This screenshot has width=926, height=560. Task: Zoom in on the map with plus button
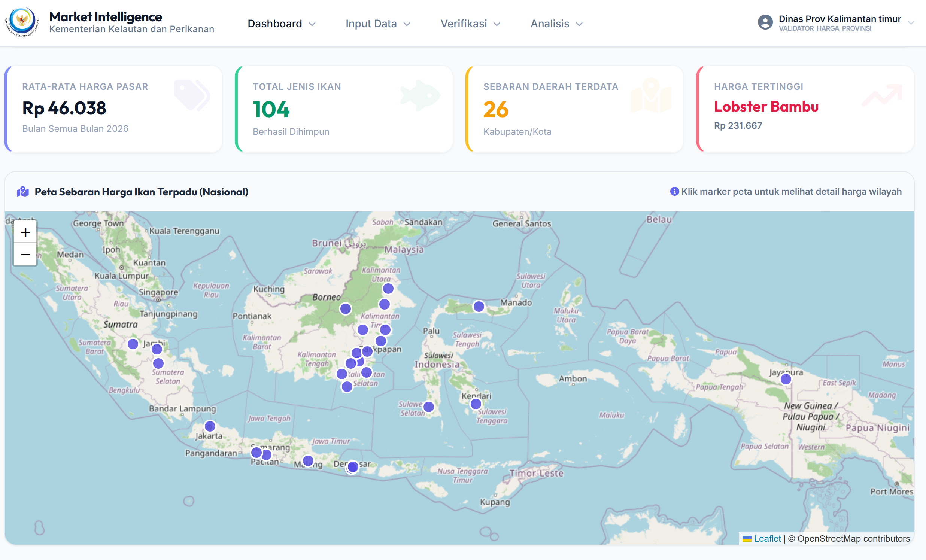25,232
